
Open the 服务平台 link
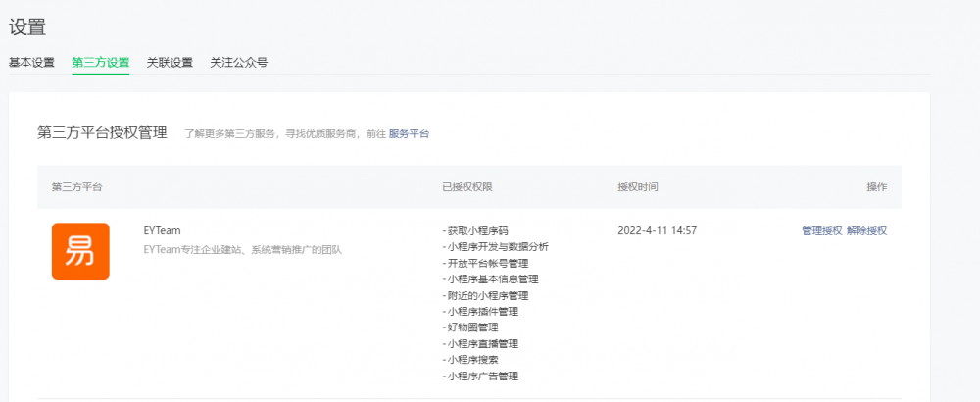point(409,133)
